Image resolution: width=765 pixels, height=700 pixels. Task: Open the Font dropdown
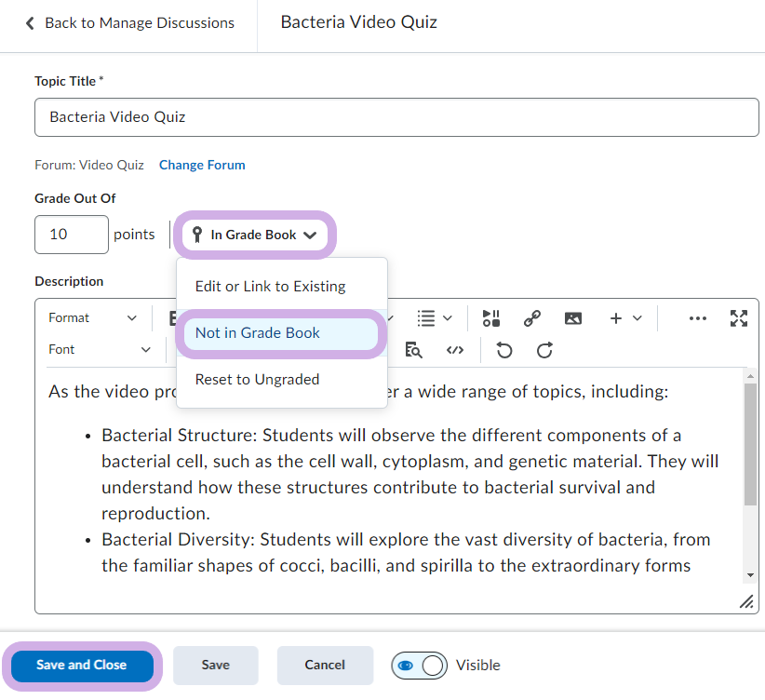pyautogui.click(x=100, y=350)
